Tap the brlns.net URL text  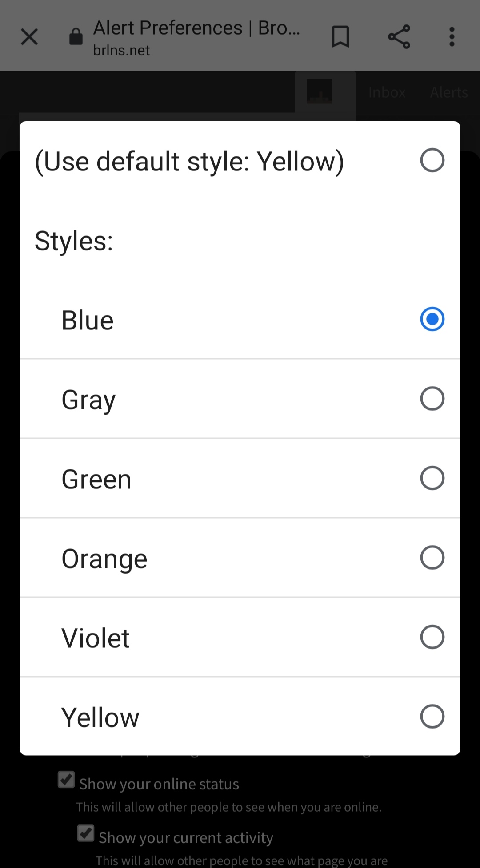121,51
